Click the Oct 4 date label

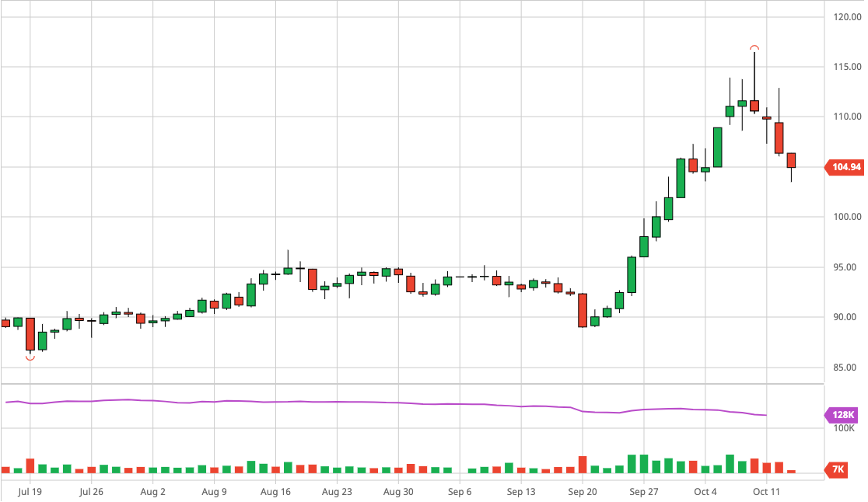click(x=705, y=491)
